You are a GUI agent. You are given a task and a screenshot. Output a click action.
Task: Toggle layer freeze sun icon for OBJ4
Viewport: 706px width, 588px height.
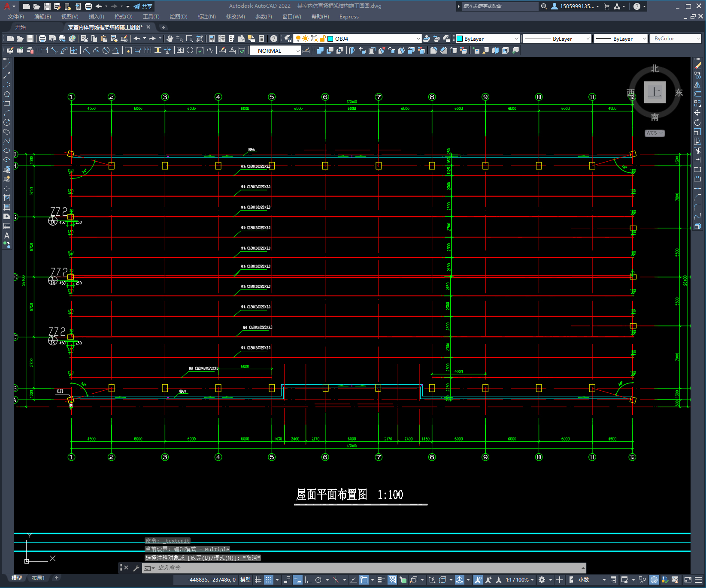tap(306, 39)
